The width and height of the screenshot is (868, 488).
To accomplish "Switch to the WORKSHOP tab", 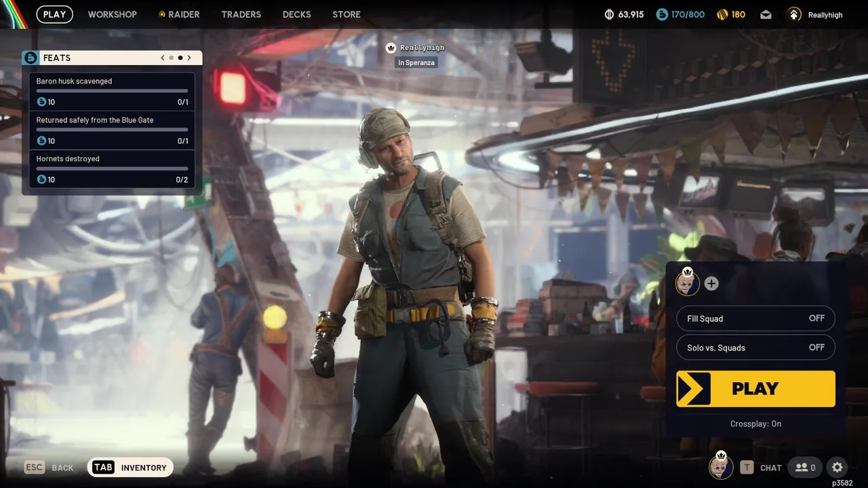I will pyautogui.click(x=112, y=14).
